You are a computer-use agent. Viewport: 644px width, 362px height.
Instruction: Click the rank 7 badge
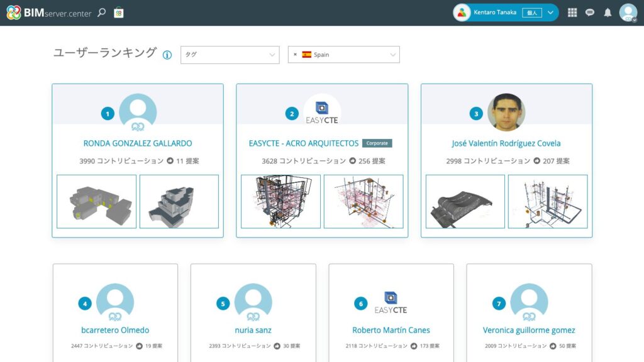point(499,304)
